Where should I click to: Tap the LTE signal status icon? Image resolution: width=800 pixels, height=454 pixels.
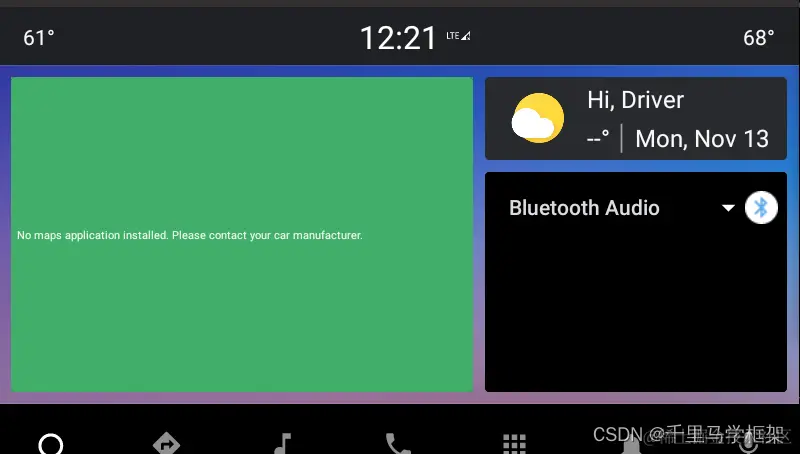click(458, 36)
